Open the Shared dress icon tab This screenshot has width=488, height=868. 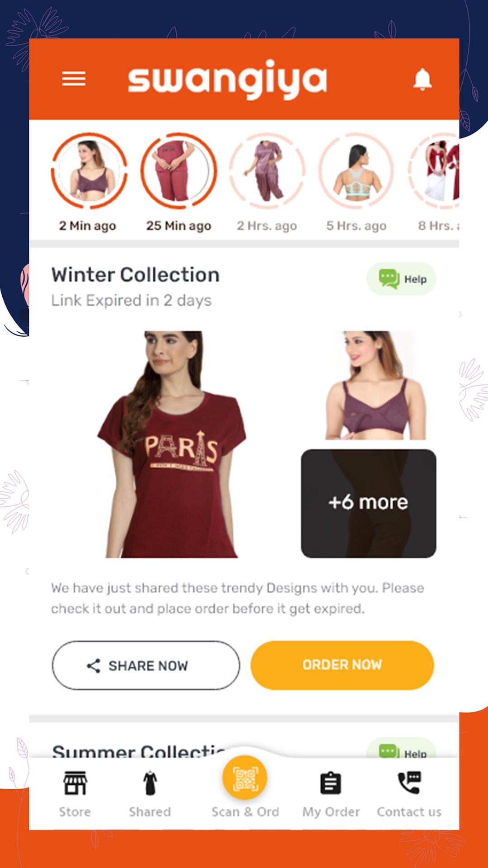coord(150,783)
